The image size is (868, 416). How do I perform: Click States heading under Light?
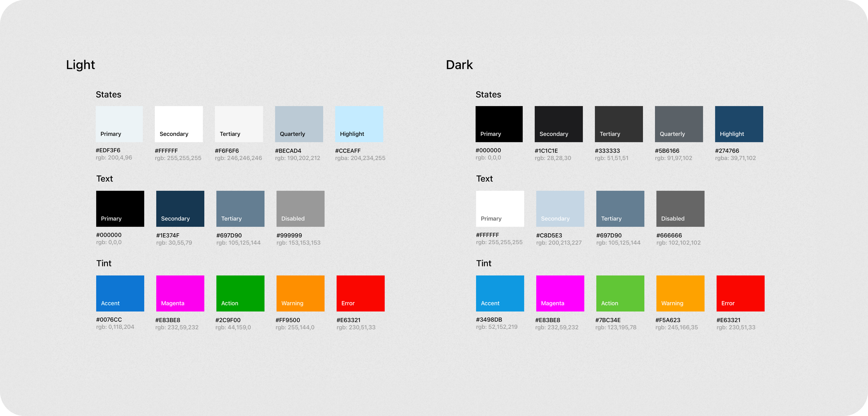[x=108, y=95]
